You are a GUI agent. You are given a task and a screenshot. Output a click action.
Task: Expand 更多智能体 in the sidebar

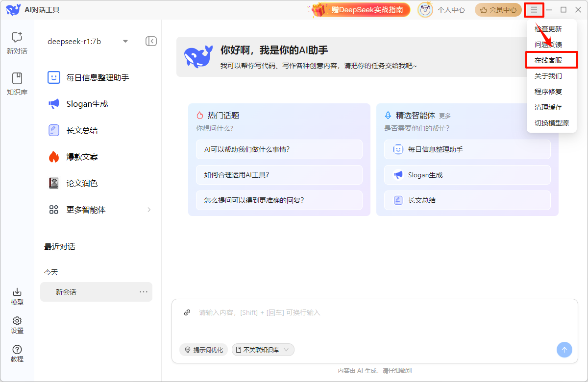pos(98,210)
